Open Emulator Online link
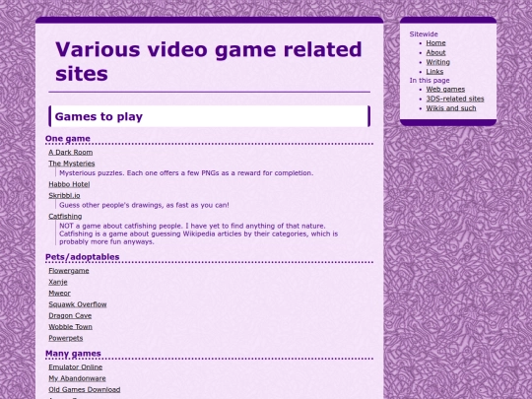 coord(76,367)
